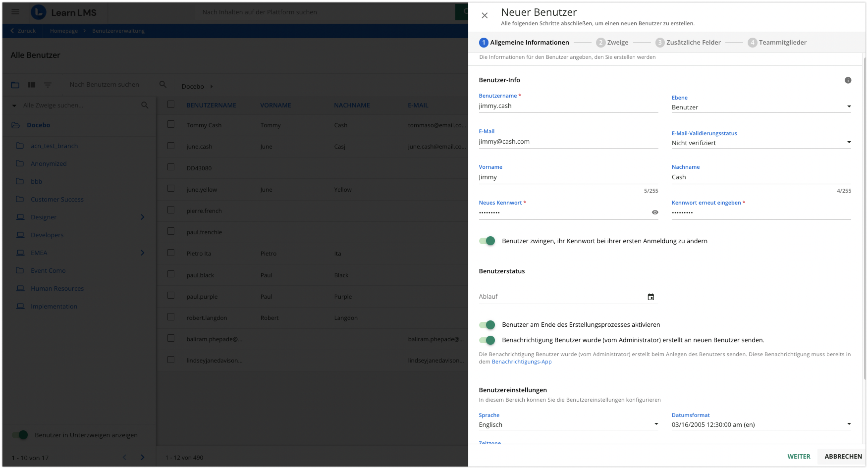Click the branch folder view icon in toolbar

point(15,85)
